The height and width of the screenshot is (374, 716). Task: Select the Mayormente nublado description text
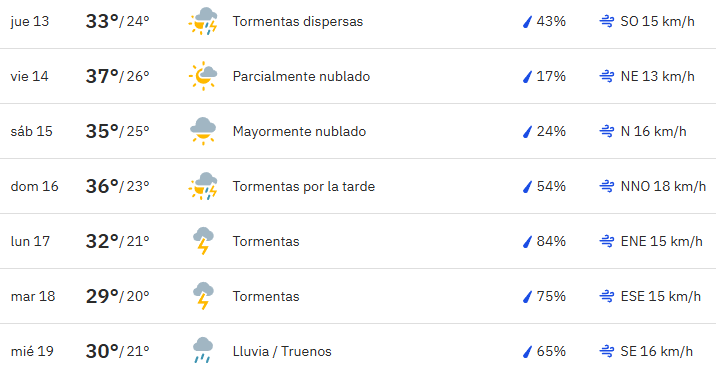click(300, 132)
